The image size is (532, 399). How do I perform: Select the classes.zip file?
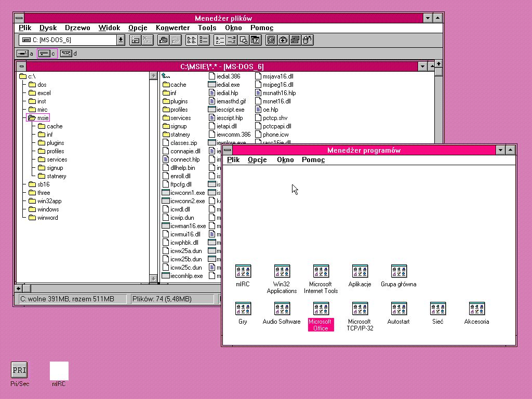(x=184, y=142)
